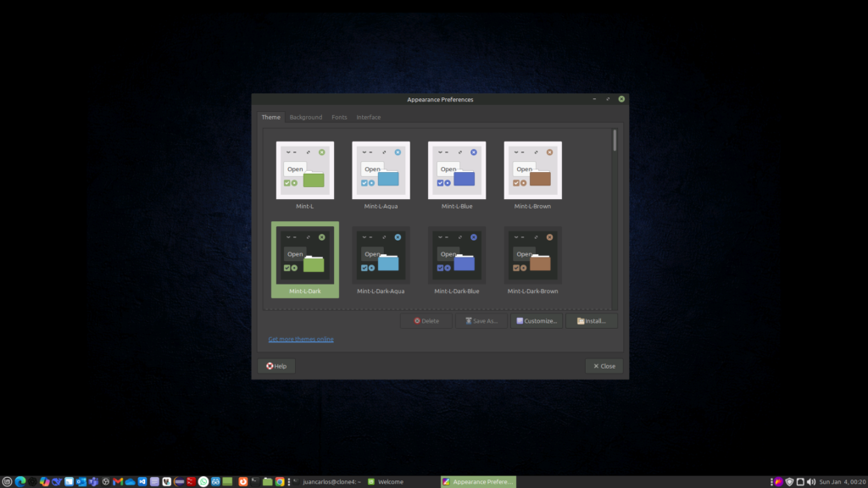Switch to the Welcome window in taskbar
868x488 pixels.
click(x=402, y=482)
